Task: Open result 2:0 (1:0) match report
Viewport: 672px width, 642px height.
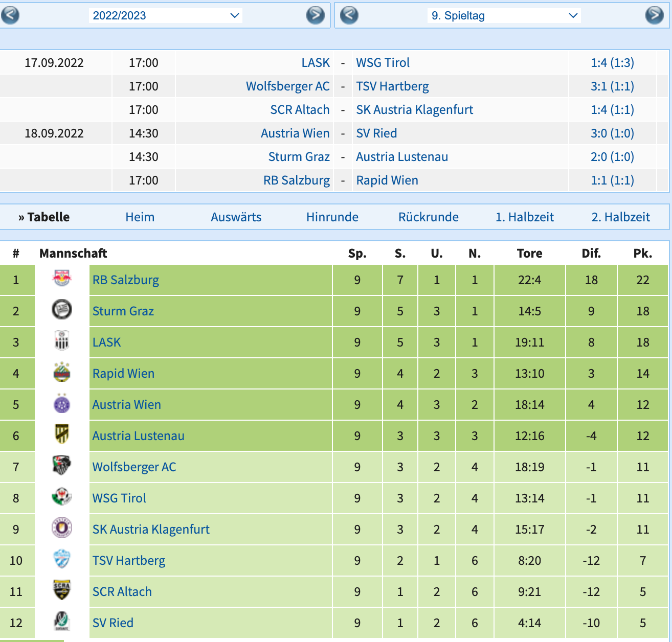Action: 612,157
